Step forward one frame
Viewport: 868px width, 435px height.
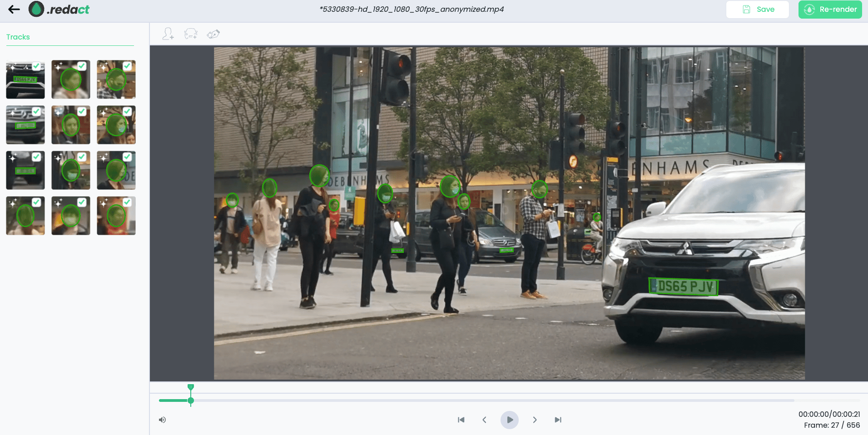click(535, 420)
